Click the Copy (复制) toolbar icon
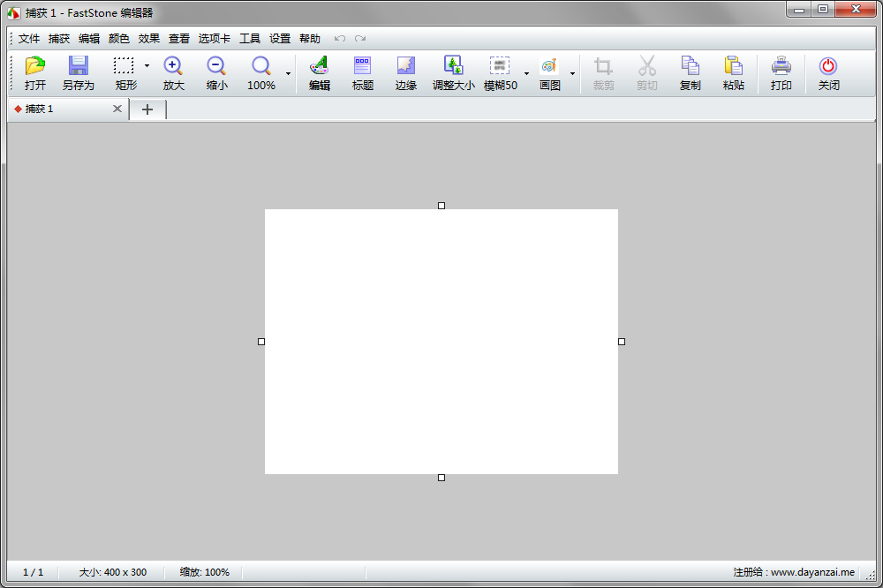Screen dimensions: 883x588 click(690, 67)
